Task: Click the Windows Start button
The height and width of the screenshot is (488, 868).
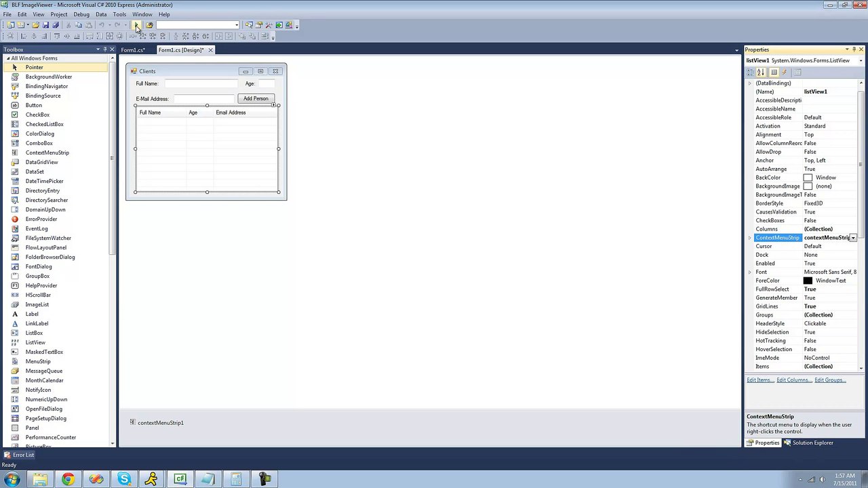Action: tap(12, 479)
